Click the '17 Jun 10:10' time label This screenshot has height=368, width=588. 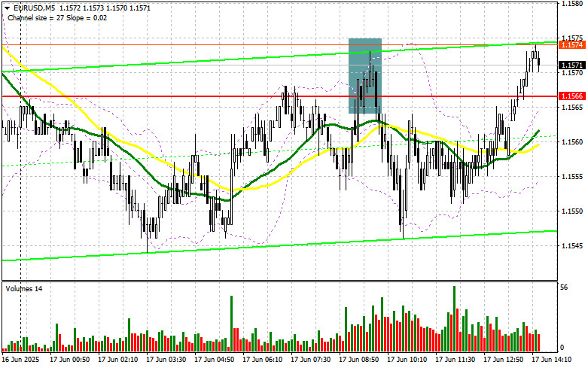click(407, 360)
